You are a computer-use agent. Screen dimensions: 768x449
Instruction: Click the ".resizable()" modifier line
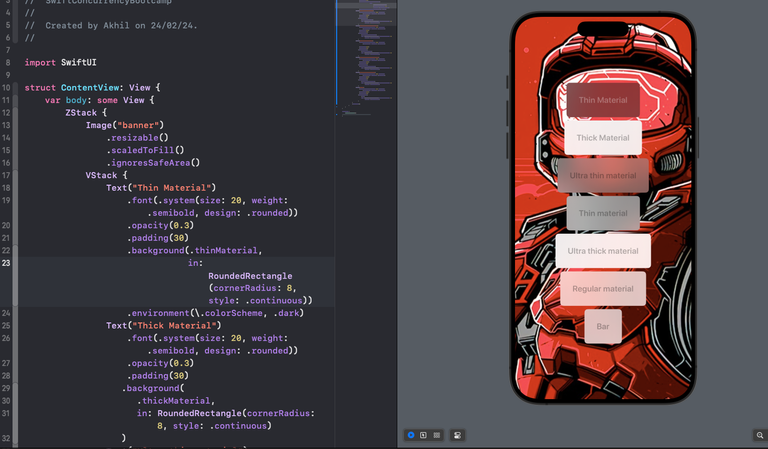tap(138, 138)
